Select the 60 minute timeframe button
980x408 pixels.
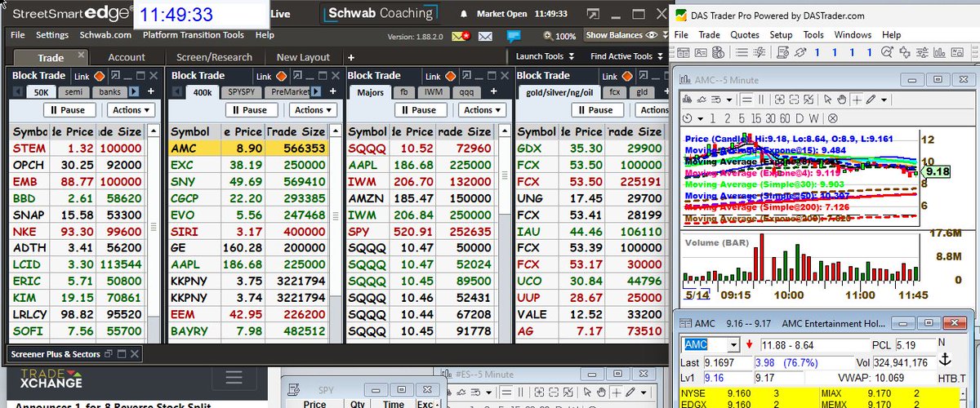click(x=785, y=118)
